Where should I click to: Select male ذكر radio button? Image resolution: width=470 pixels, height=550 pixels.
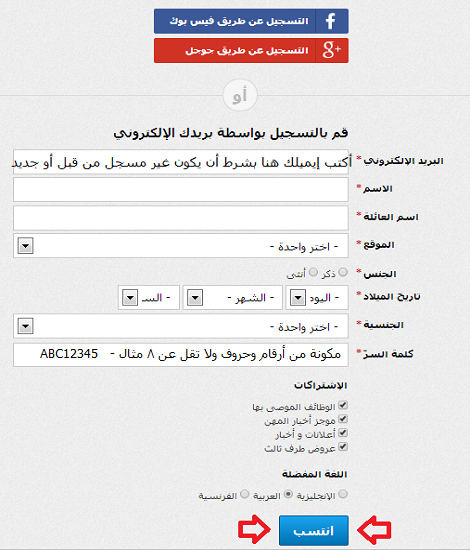[x=343, y=272]
